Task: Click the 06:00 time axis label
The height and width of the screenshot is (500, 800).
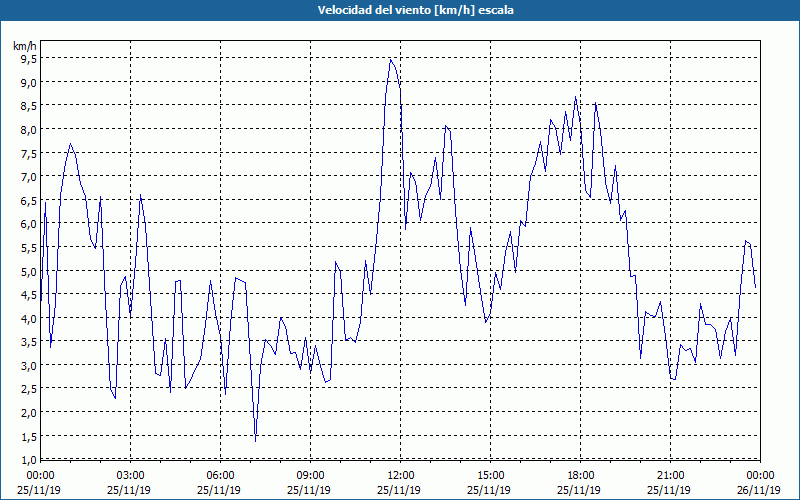Action: click(220, 476)
